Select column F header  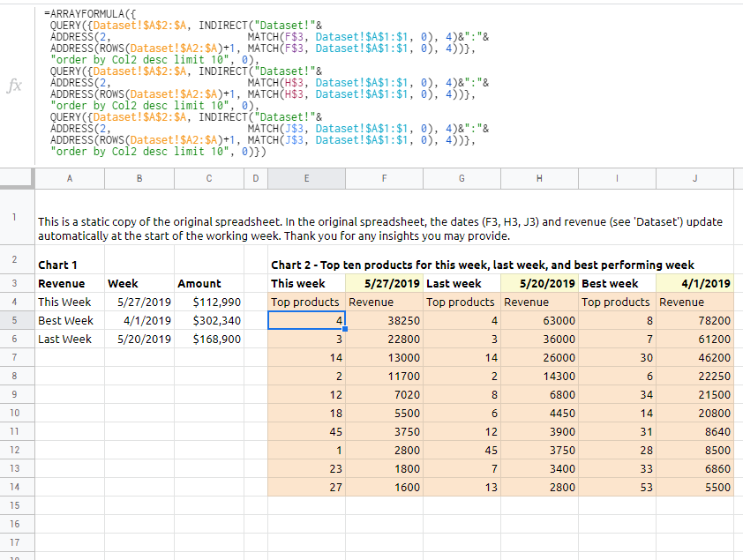(x=384, y=178)
